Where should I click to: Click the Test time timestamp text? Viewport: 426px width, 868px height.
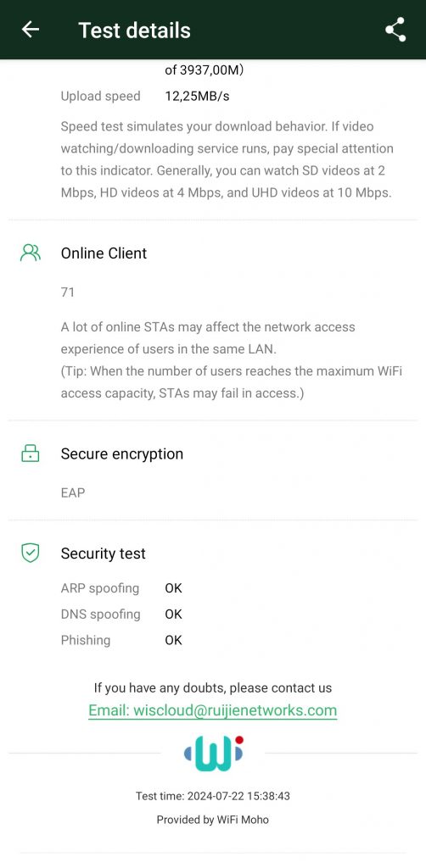[213, 796]
